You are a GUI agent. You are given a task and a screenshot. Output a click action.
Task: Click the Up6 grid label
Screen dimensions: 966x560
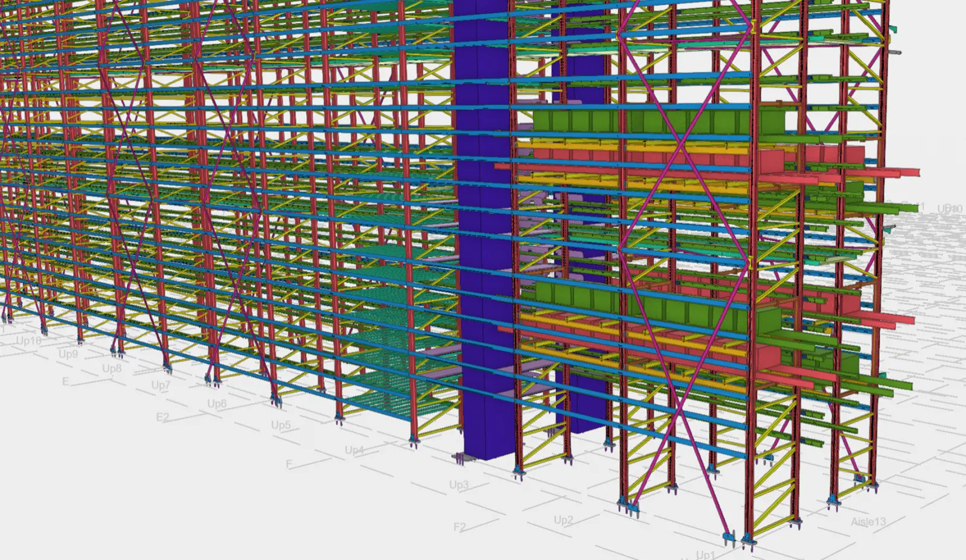pos(217,404)
